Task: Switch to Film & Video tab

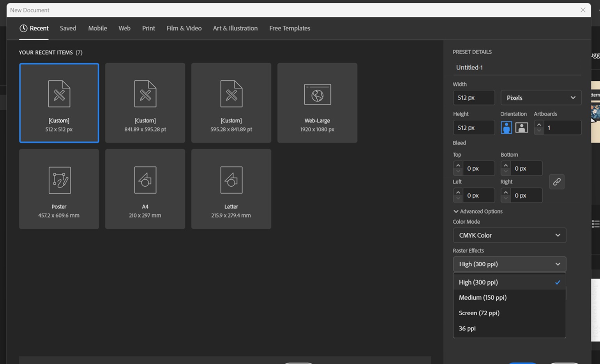Action: coord(184,28)
